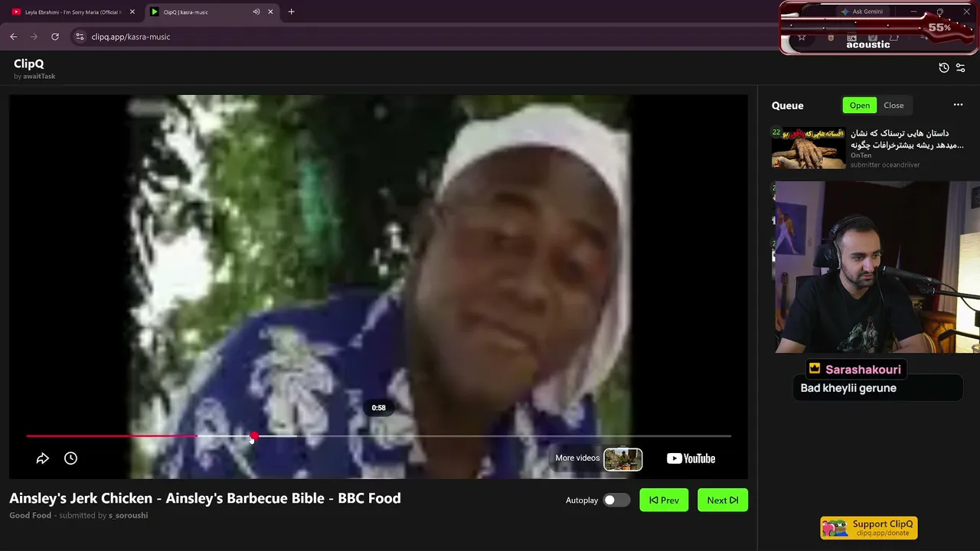Click the chat message Bad kheylii gerune

(x=848, y=388)
